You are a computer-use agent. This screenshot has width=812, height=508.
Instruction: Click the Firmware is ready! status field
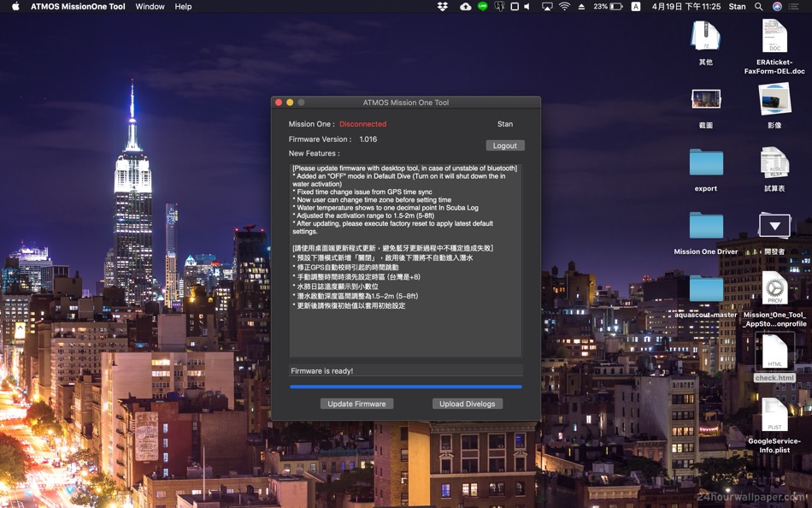[x=405, y=370]
